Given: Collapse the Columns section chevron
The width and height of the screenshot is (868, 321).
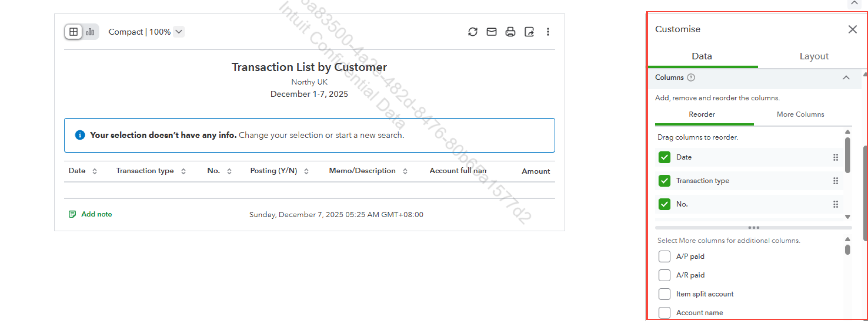Looking at the screenshot, I should click(846, 78).
